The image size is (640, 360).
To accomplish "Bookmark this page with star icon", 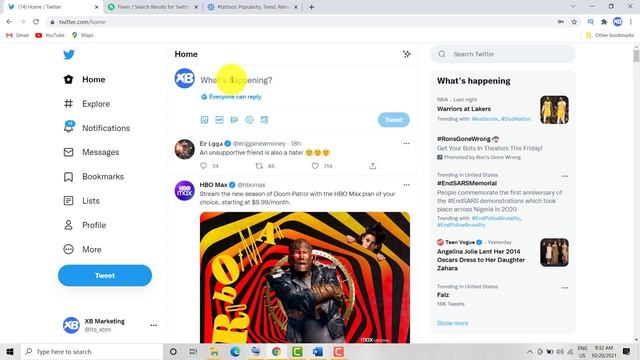I will tap(574, 22).
